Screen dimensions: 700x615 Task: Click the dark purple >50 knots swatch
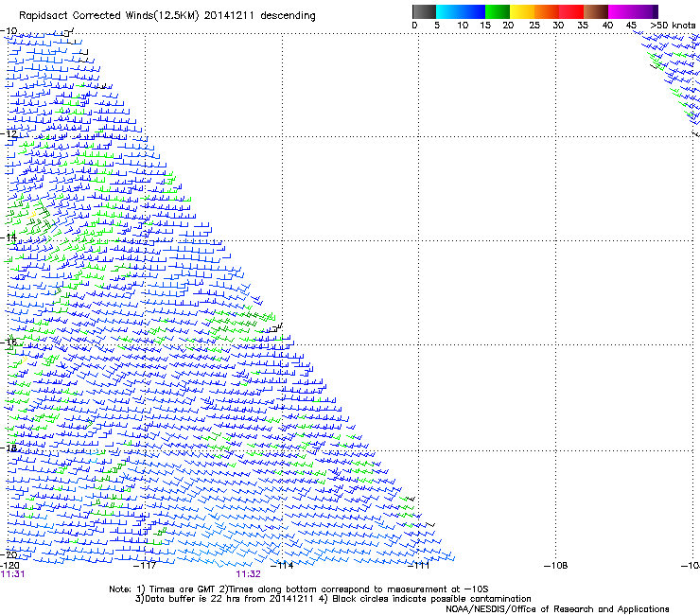pos(655,11)
